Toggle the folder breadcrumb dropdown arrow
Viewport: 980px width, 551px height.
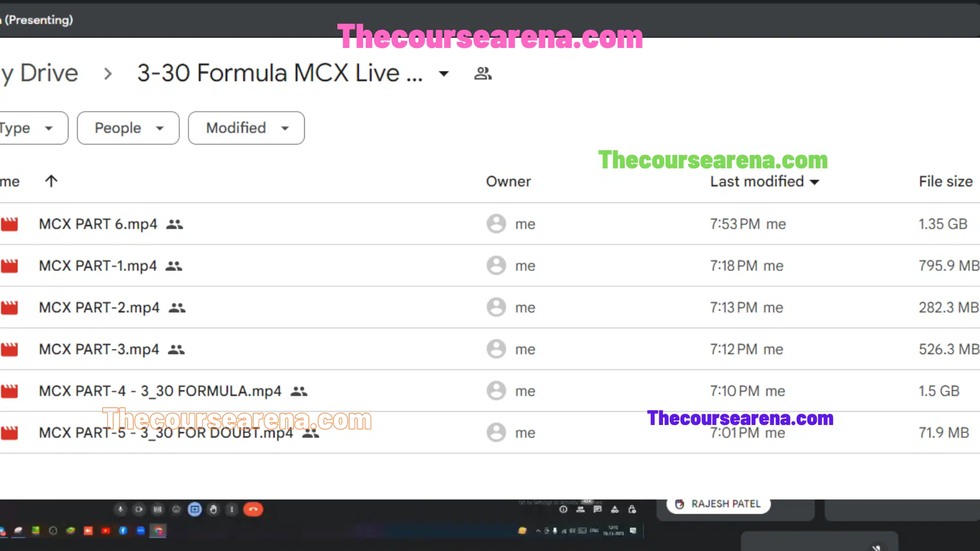444,72
